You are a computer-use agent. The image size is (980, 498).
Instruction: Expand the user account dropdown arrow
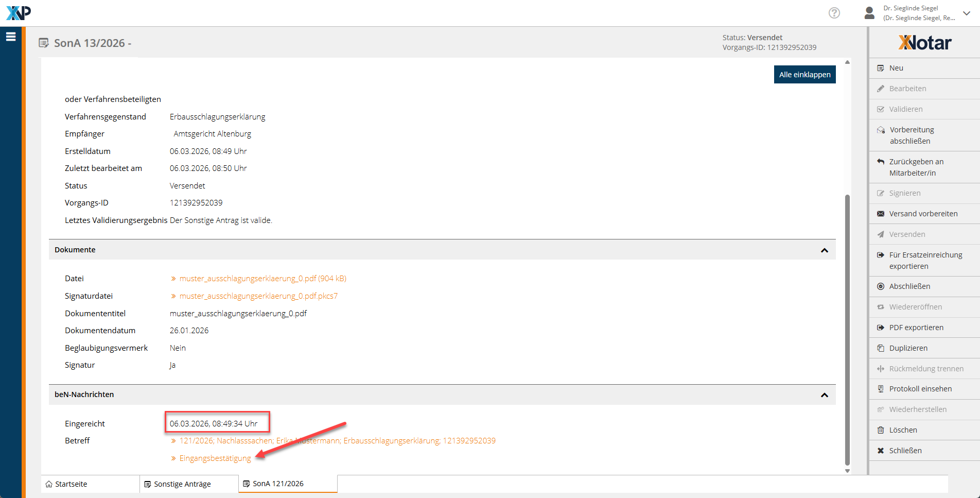967,13
